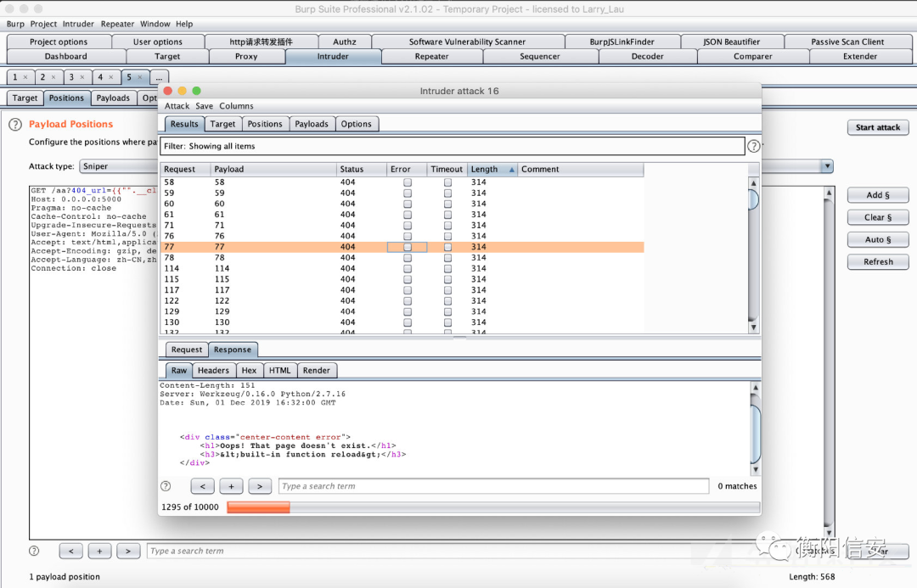Viewport: 917px width, 588px height.
Task: Toggle Error checkbox for request 117
Action: pyautogui.click(x=408, y=290)
